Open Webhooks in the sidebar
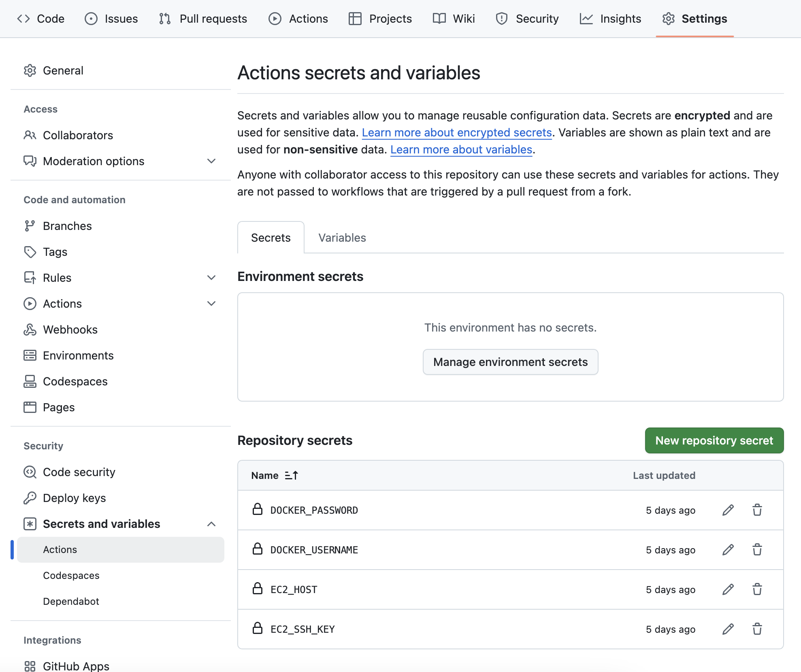 pyautogui.click(x=70, y=330)
